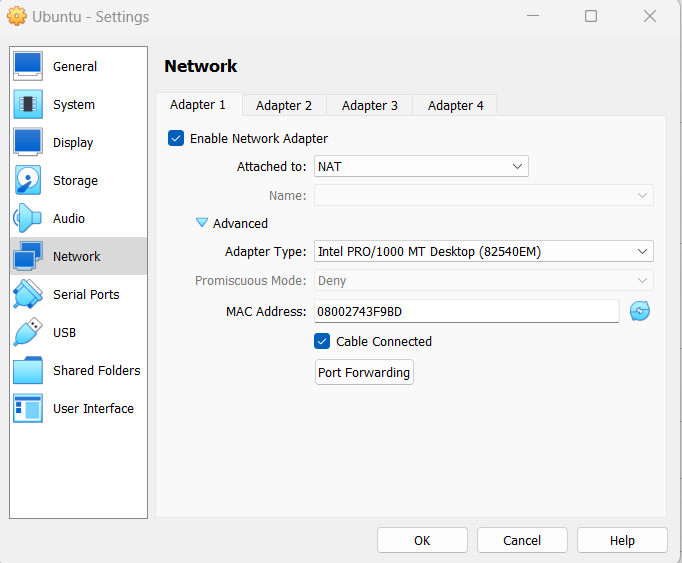Click the Network label in sidebar
This screenshot has width=682, height=563.
[x=77, y=257]
